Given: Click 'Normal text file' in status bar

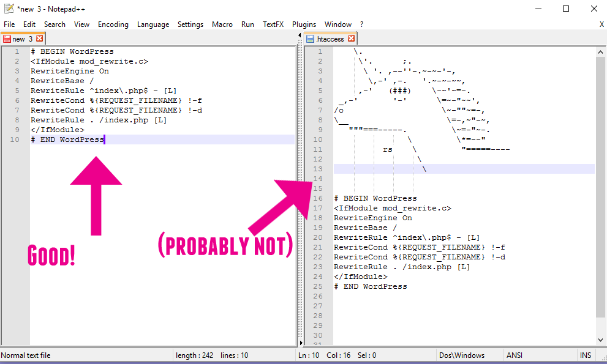Looking at the screenshot, I should click(x=26, y=355).
